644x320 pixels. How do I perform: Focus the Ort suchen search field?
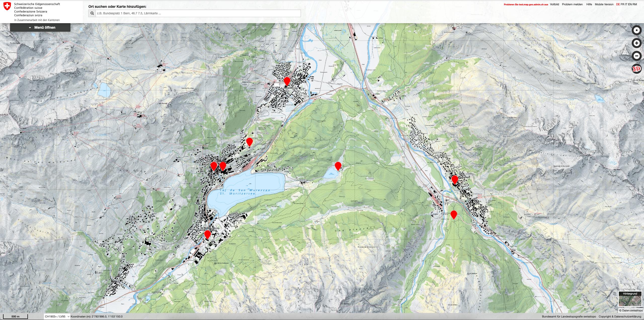(x=198, y=13)
